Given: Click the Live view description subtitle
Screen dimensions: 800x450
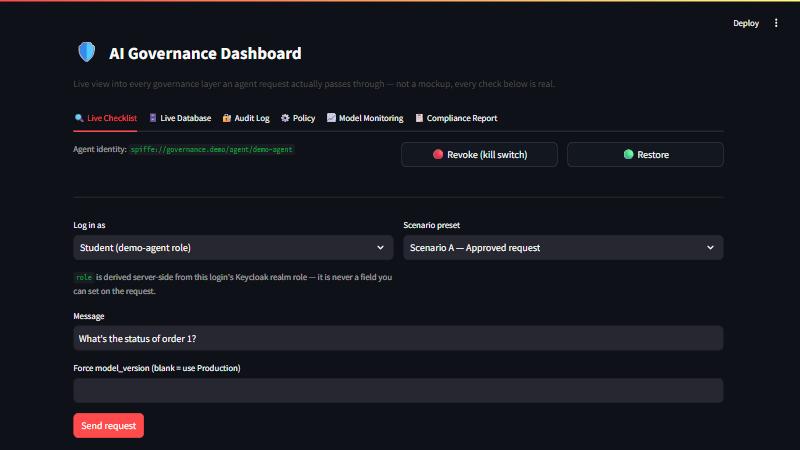Looking at the screenshot, I should [314, 84].
